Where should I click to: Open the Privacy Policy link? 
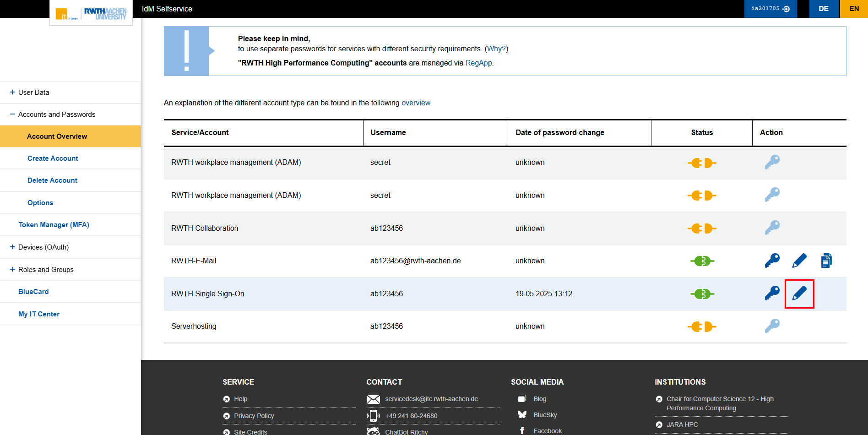coord(254,416)
